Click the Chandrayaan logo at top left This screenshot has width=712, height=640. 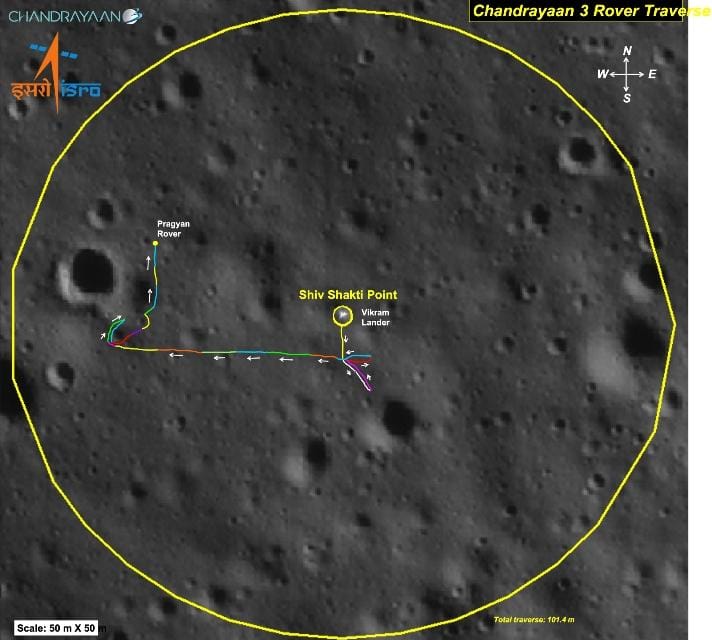tap(72, 15)
